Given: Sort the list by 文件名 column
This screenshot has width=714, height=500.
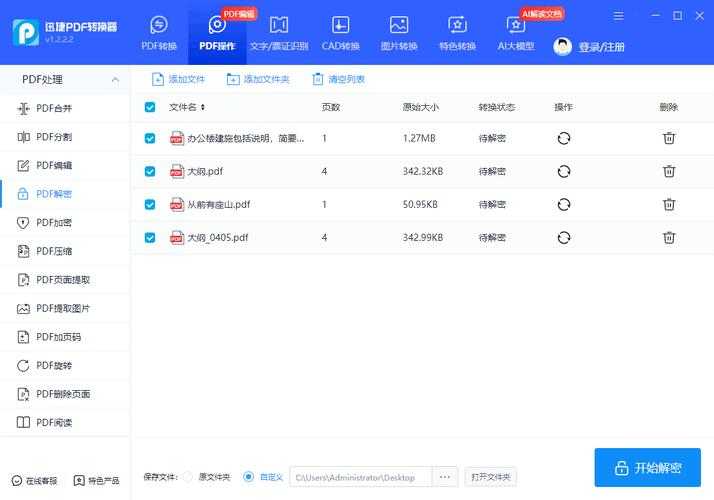Looking at the screenshot, I should (x=187, y=107).
